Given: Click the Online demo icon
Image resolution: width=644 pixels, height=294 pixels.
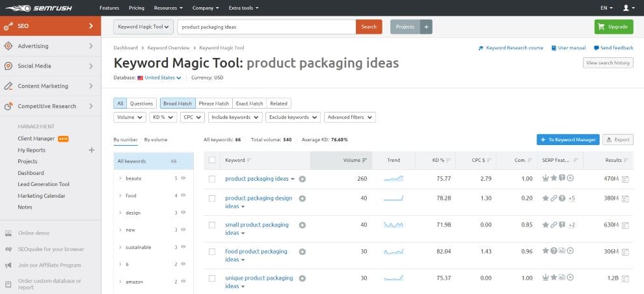Looking at the screenshot, I should [x=8, y=234].
